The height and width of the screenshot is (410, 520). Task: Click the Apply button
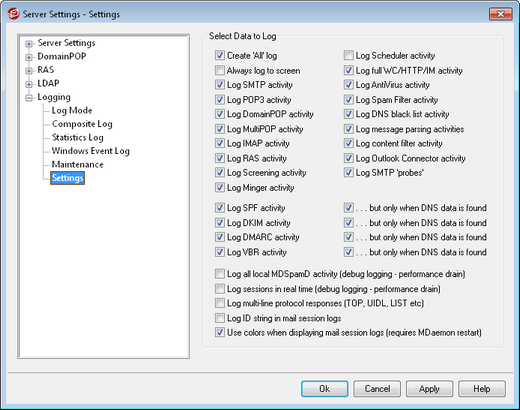pos(429,389)
